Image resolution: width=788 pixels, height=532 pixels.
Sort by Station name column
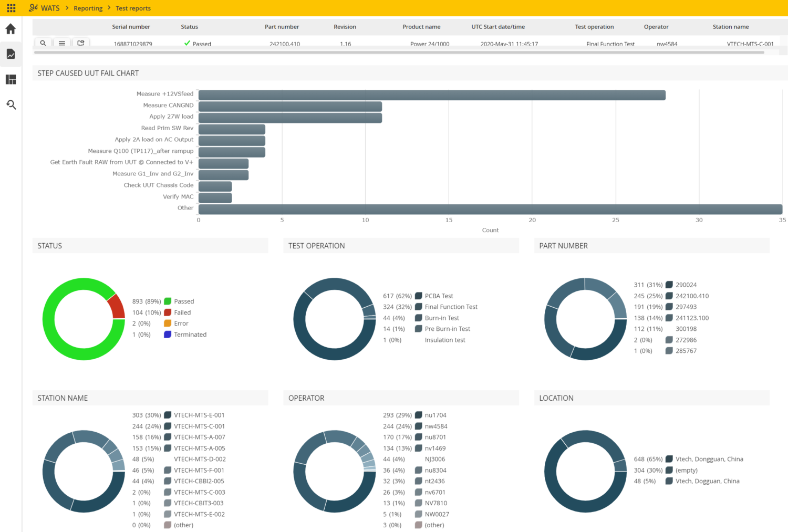(731, 27)
